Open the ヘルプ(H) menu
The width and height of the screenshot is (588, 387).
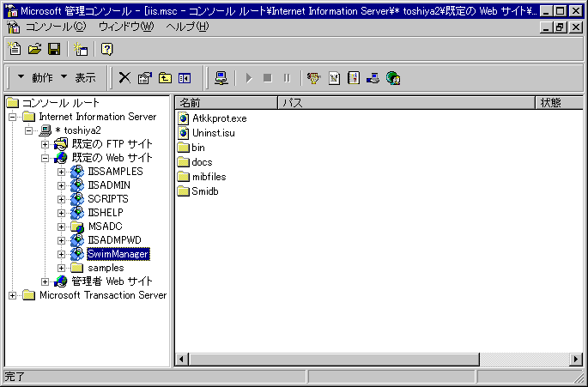(187, 27)
